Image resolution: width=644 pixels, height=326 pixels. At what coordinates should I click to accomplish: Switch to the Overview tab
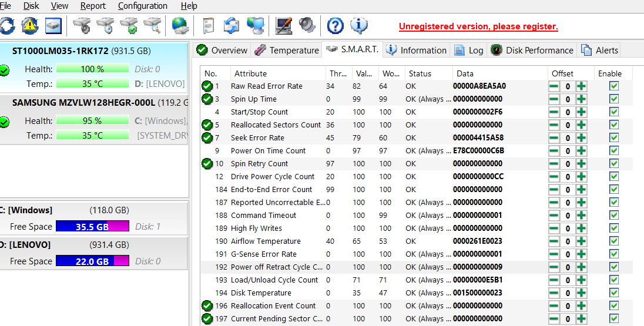tap(222, 50)
